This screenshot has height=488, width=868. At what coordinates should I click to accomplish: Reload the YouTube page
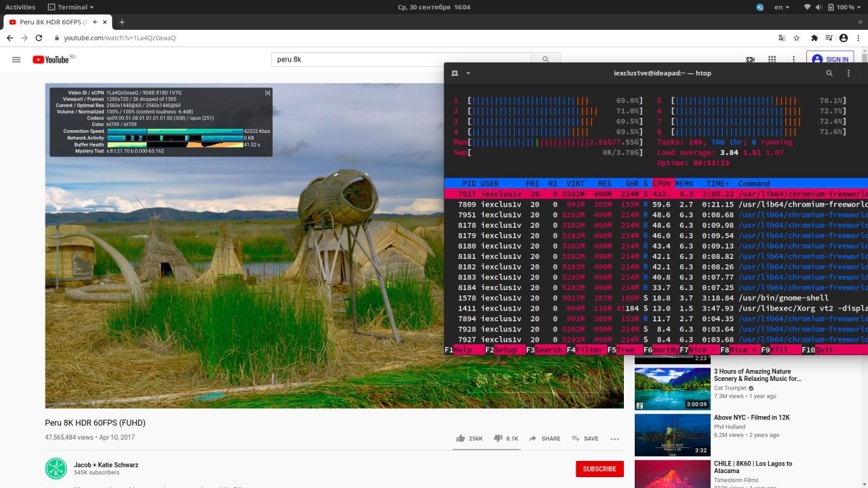click(x=39, y=38)
